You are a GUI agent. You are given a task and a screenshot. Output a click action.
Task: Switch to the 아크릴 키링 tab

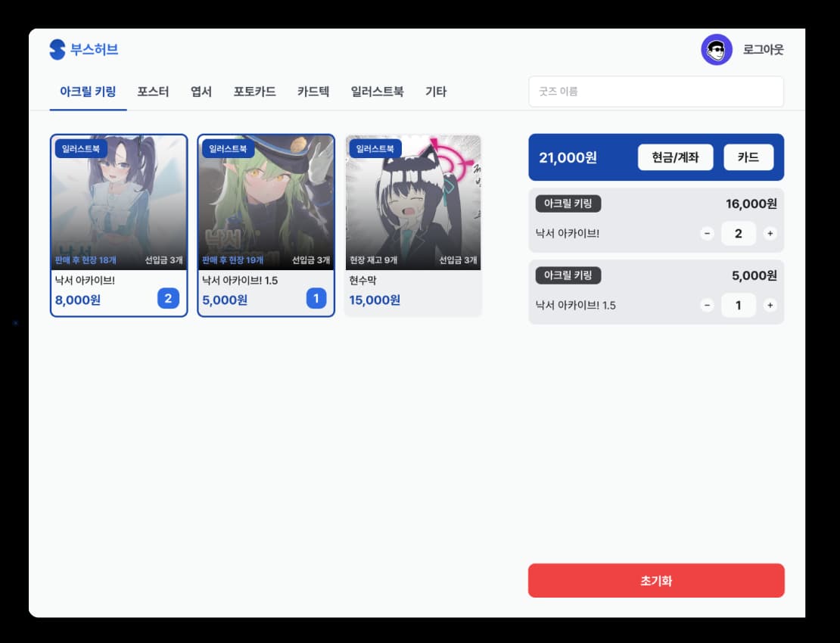point(88,92)
